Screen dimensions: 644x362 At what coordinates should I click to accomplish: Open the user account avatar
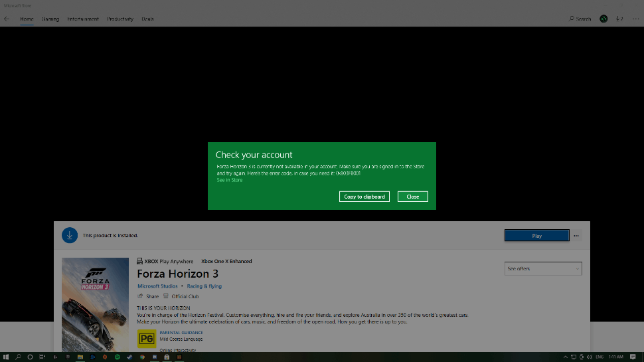click(604, 19)
